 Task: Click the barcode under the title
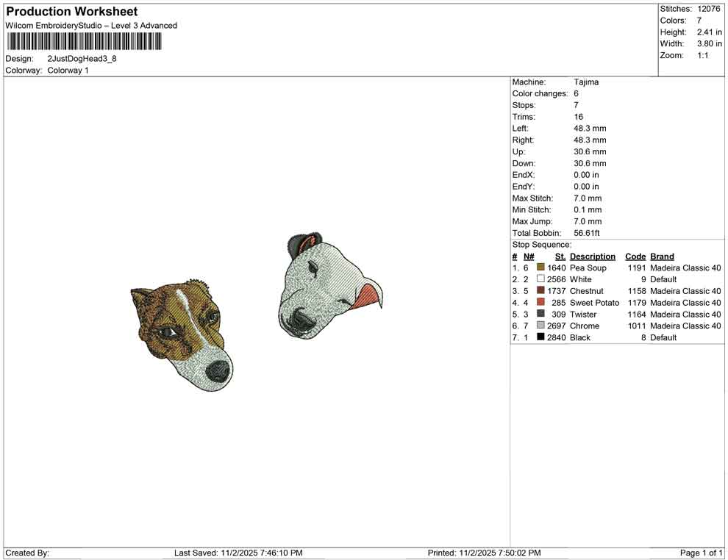click(x=84, y=41)
